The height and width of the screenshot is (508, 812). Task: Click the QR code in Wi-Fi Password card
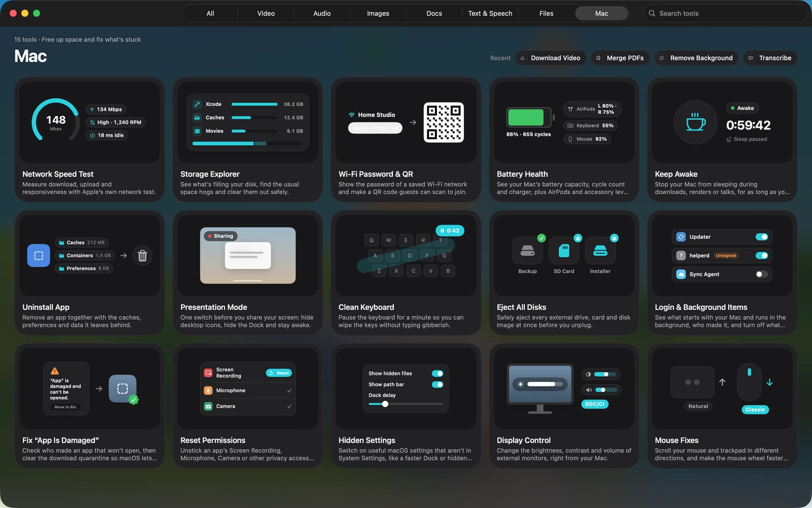coord(444,122)
